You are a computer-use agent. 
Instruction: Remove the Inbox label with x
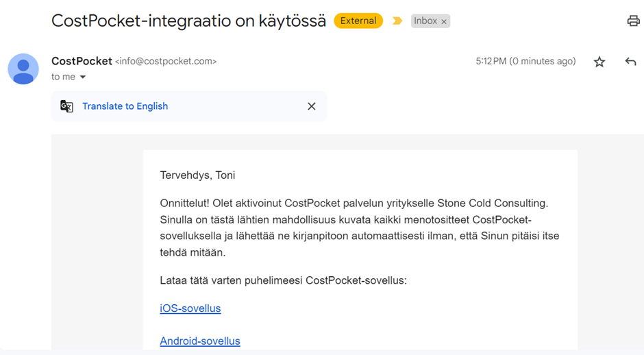[x=444, y=21]
